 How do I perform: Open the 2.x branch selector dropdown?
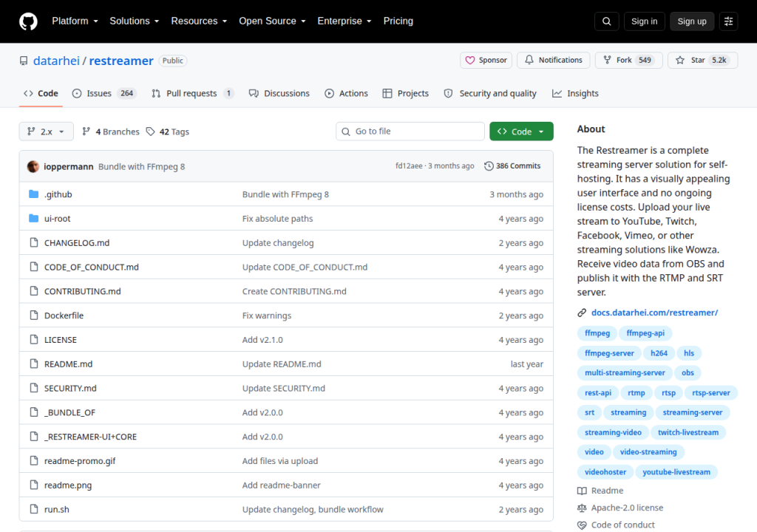point(47,132)
